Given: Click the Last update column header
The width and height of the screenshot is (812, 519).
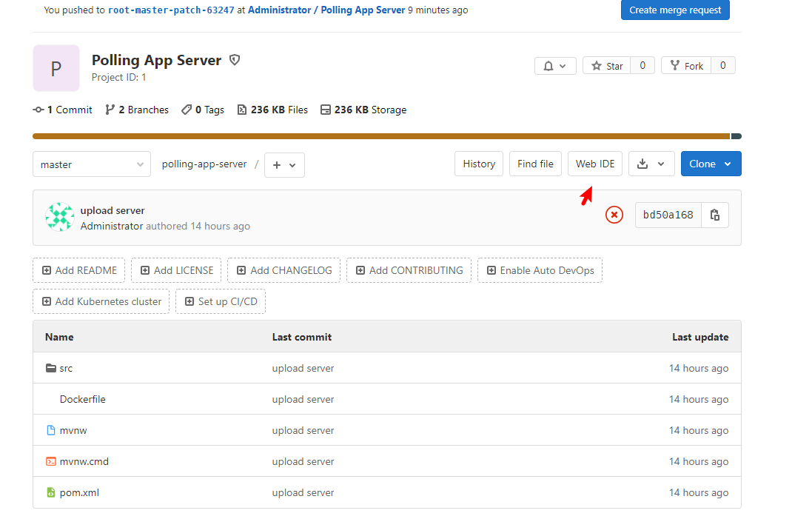Looking at the screenshot, I should coord(700,337).
